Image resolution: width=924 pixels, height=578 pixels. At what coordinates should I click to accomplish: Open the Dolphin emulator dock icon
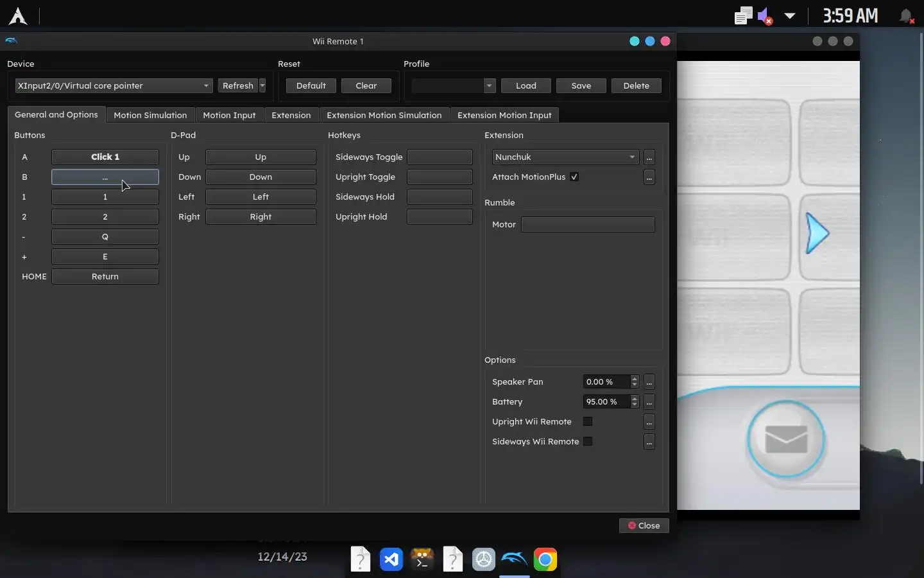click(514, 559)
